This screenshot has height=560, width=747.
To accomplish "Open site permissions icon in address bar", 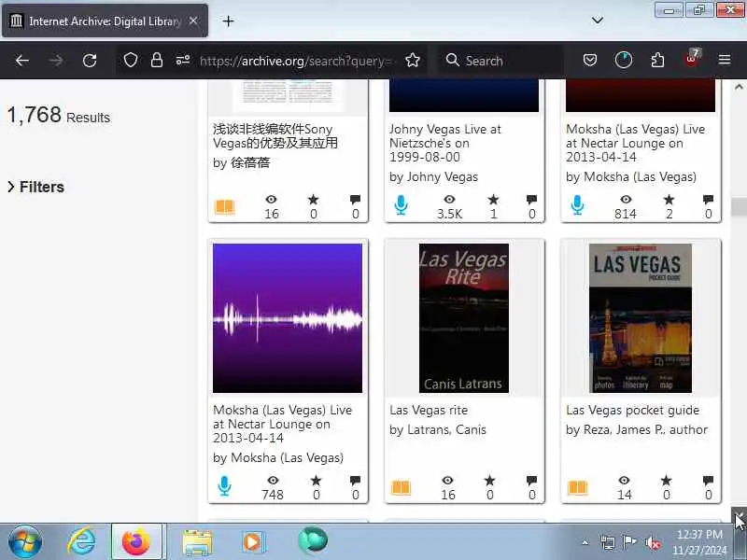I will pos(183,61).
